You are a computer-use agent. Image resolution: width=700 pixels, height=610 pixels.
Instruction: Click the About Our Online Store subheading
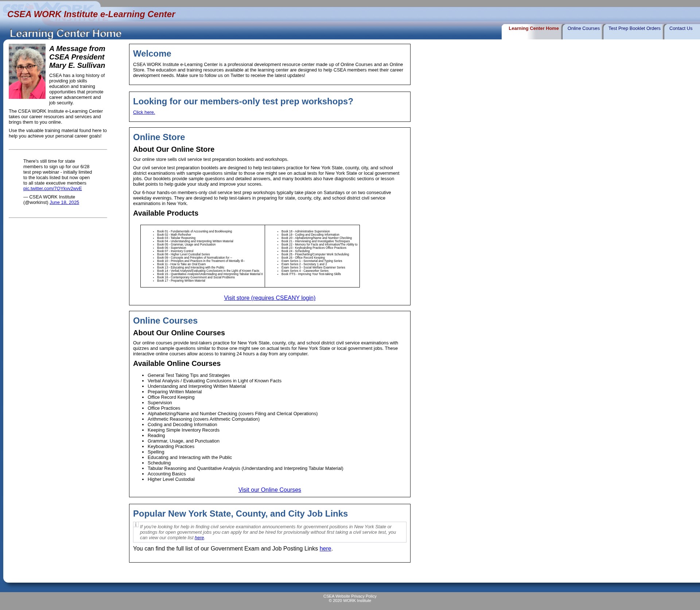tap(174, 149)
